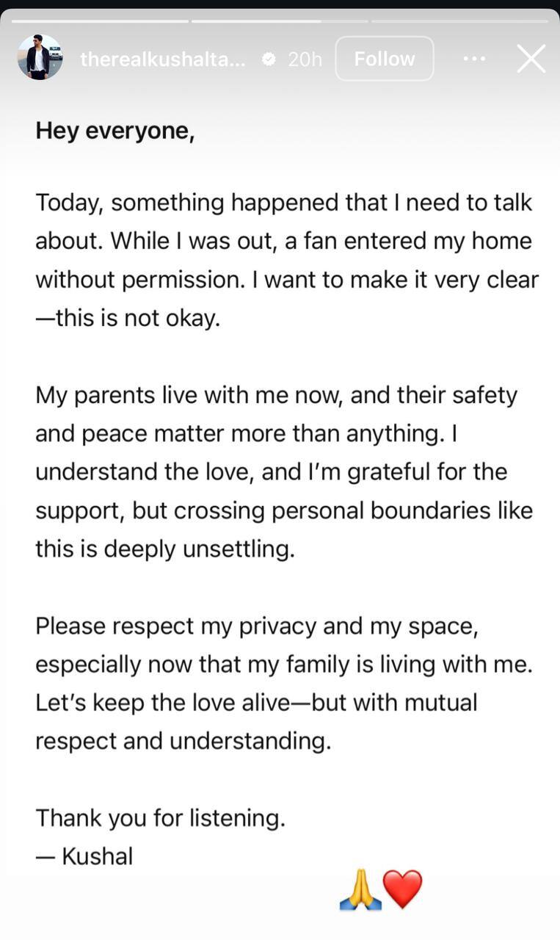Click the red heart emoji
The image size is (560, 940).
402,889
